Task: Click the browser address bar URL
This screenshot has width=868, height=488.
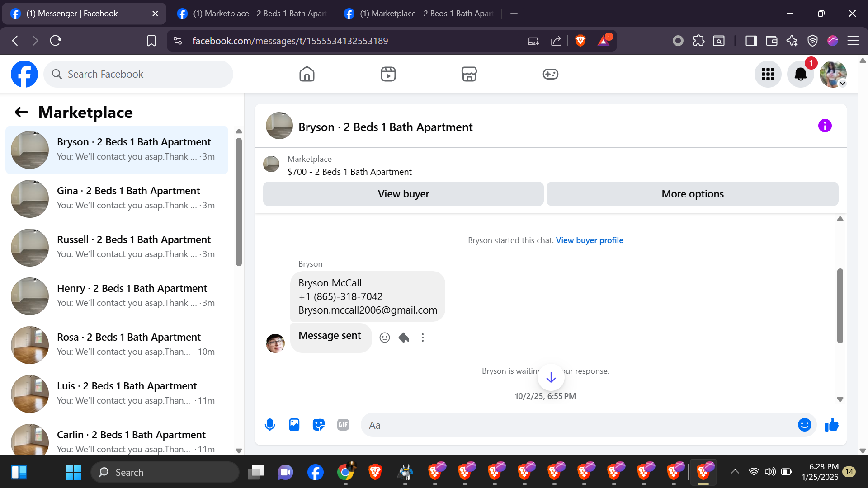Action: tap(290, 41)
